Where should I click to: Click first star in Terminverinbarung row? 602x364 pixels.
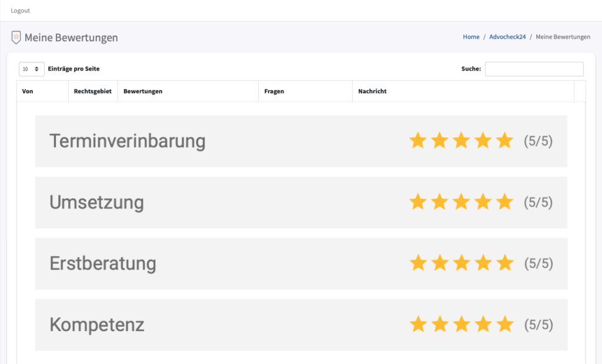[x=418, y=141]
